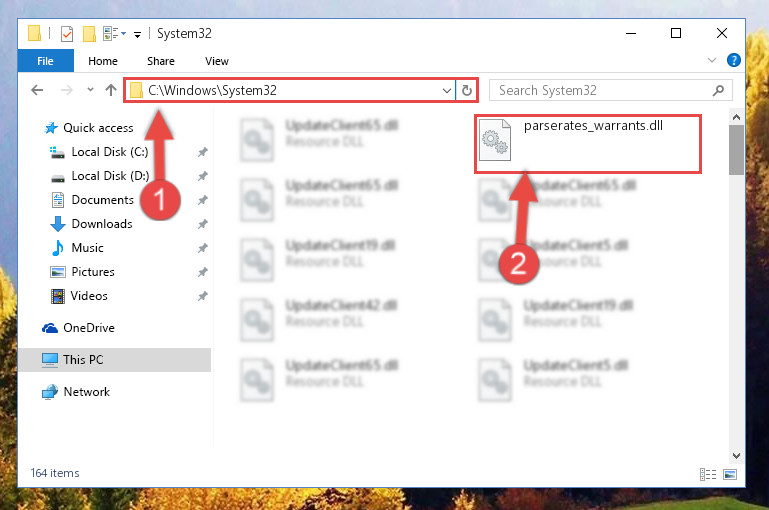The image size is (769, 510).
Task: Open Documents in navigation pane
Action: (x=103, y=200)
